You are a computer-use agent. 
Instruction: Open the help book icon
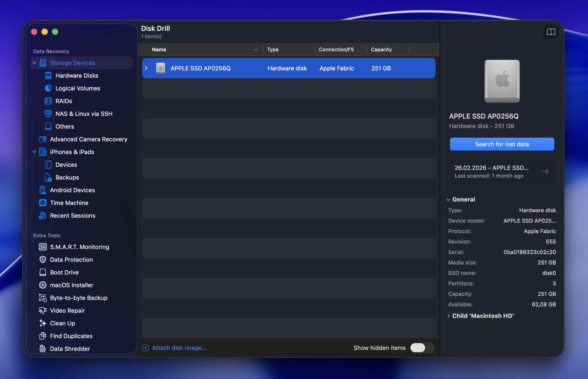(551, 32)
